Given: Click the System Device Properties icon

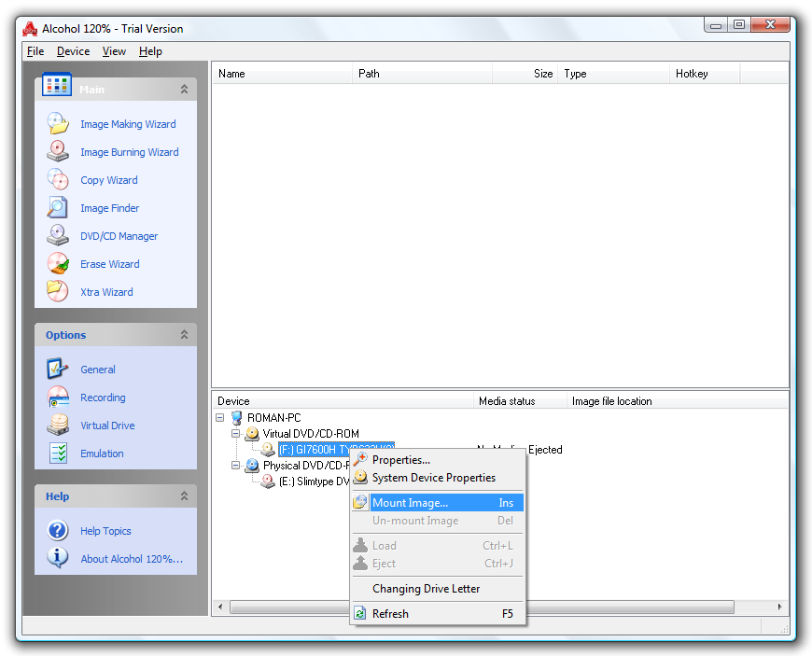Looking at the screenshot, I should 360,478.
